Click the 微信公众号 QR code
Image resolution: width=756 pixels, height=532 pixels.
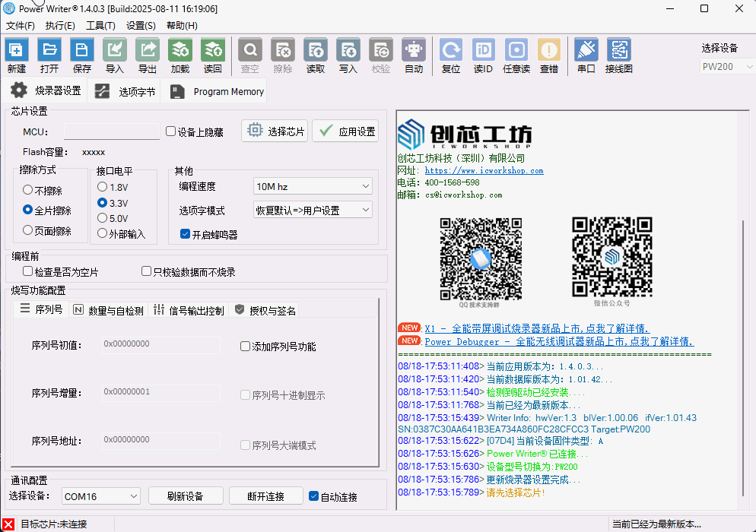point(611,257)
